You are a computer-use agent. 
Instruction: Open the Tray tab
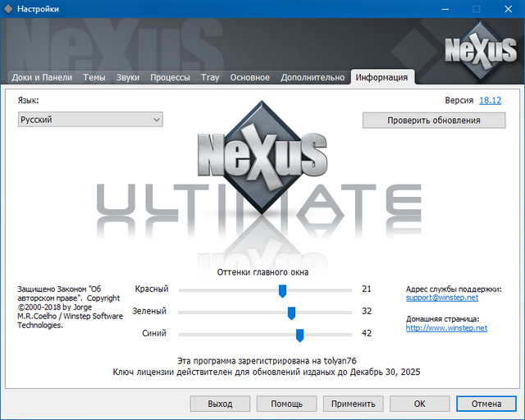210,78
